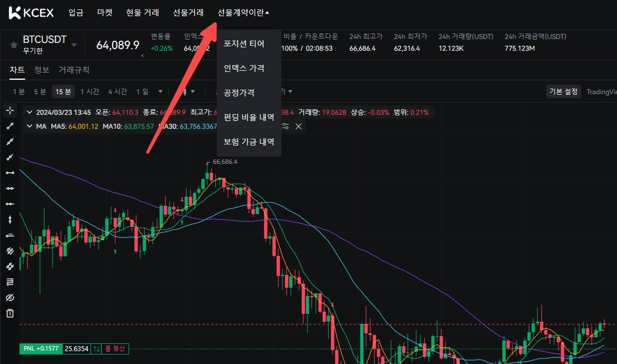
Task: Switch to TradingView chart mode
Action: [x=601, y=91]
